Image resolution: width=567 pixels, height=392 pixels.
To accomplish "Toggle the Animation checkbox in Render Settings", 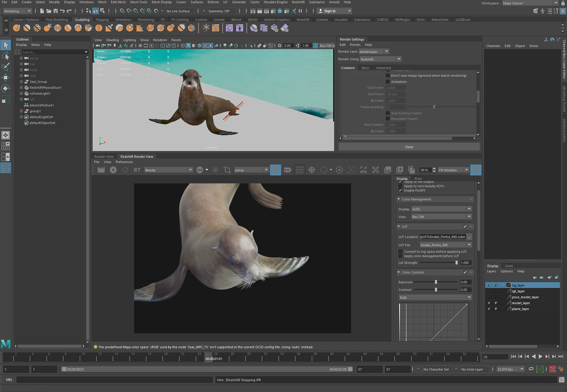I will [x=388, y=82].
